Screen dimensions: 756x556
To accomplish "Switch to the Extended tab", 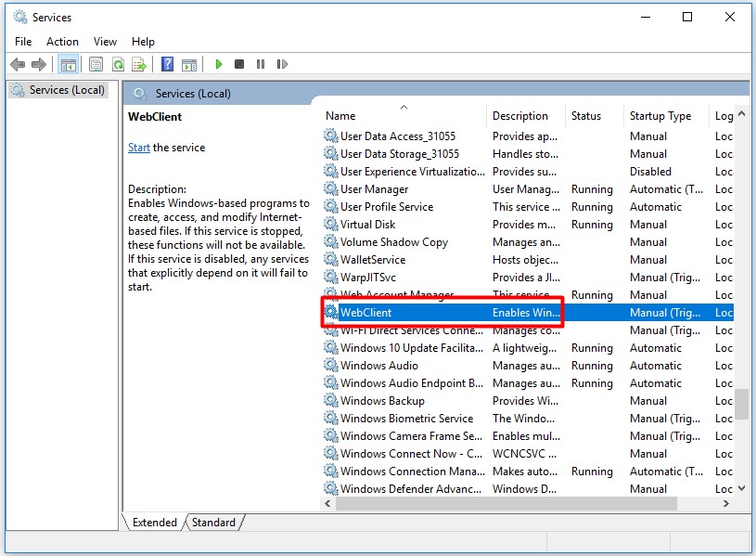I will pyautogui.click(x=154, y=523).
